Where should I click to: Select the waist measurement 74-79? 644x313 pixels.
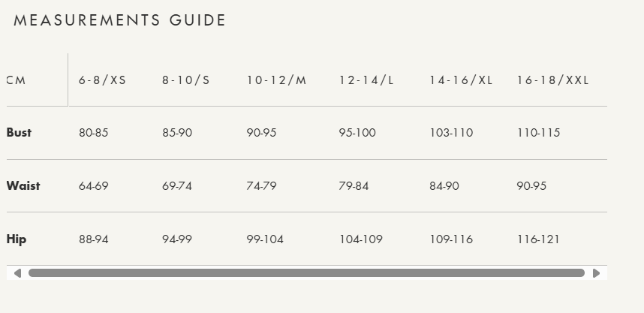pyautogui.click(x=262, y=186)
